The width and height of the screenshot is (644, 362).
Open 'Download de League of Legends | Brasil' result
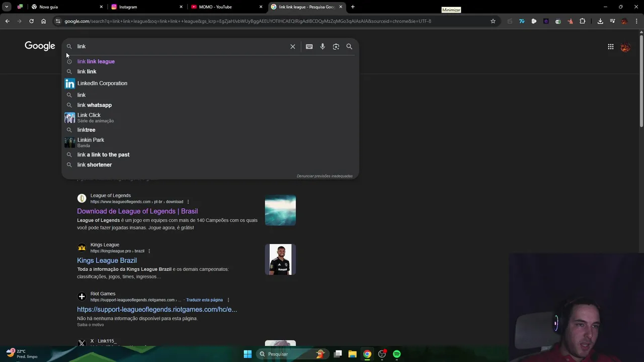point(137,211)
